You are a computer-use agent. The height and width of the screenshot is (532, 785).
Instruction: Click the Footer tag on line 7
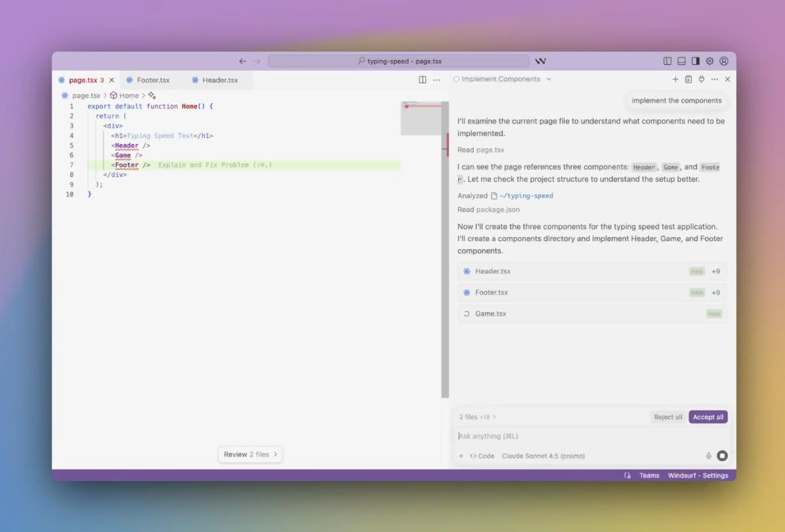tap(127, 165)
